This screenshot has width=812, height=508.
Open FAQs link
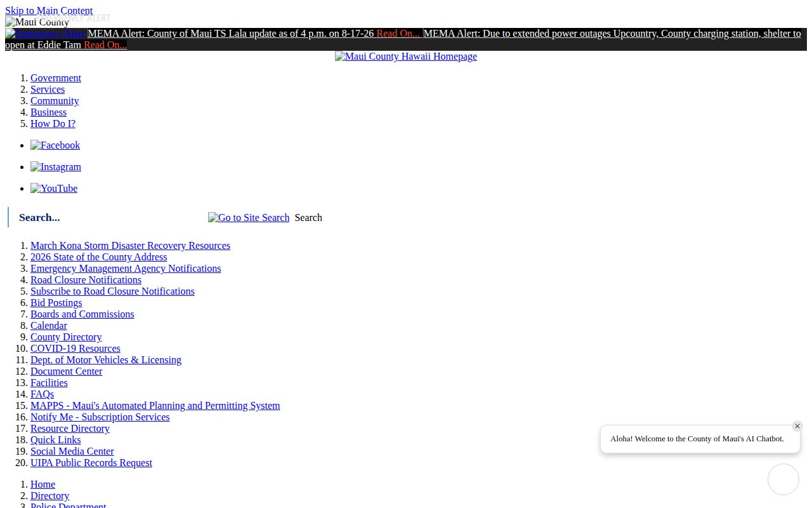(42, 394)
